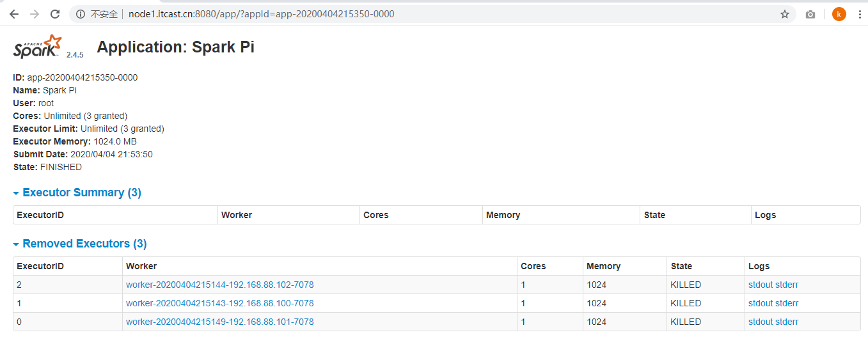
Task: Open worker link ending 192.168.88.100-7078
Action: pyautogui.click(x=220, y=303)
